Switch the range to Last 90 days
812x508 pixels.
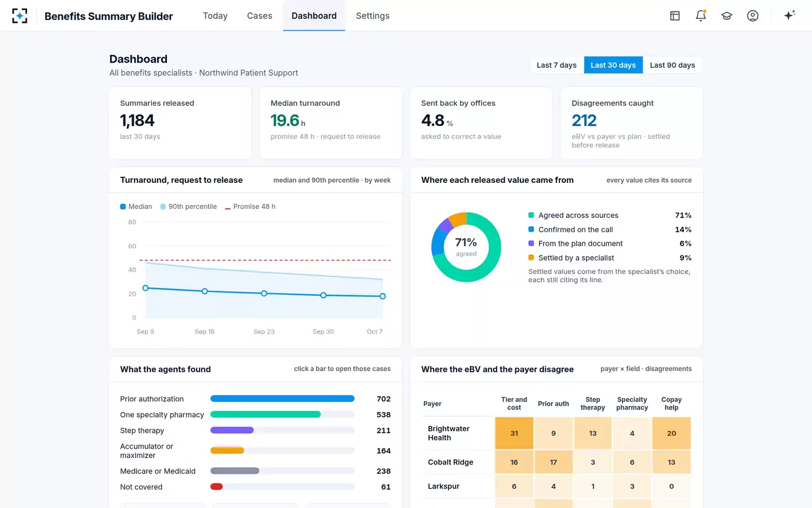(x=672, y=65)
